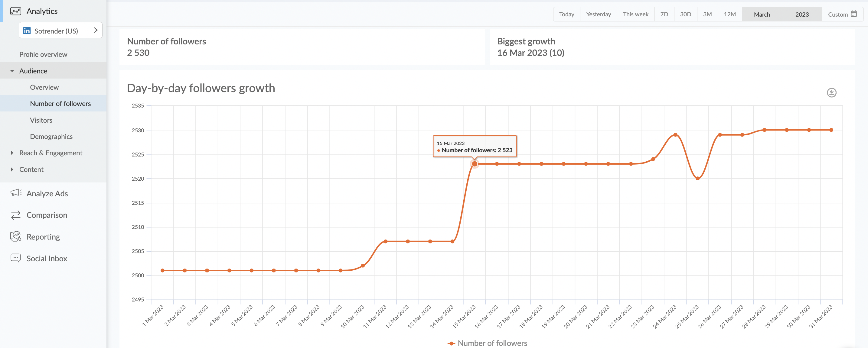Click the Profile overview link
Image resolution: width=868 pixels, height=348 pixels.
point(43,54)
